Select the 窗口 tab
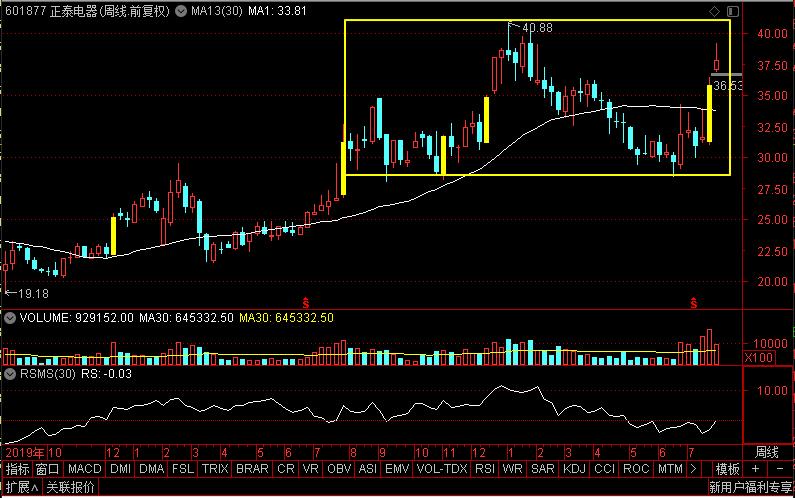Viewport: 795px width, 498px height. coord(48,469)
